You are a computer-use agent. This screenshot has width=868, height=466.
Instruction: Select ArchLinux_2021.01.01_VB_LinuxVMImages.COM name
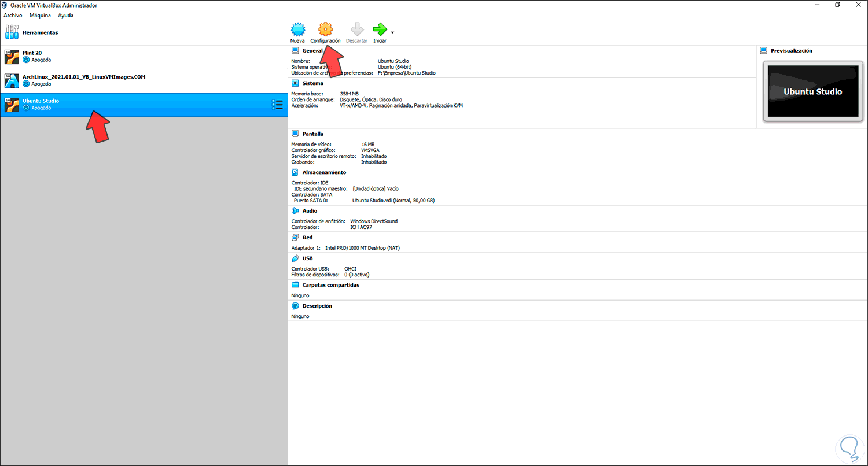coord(84,77)
